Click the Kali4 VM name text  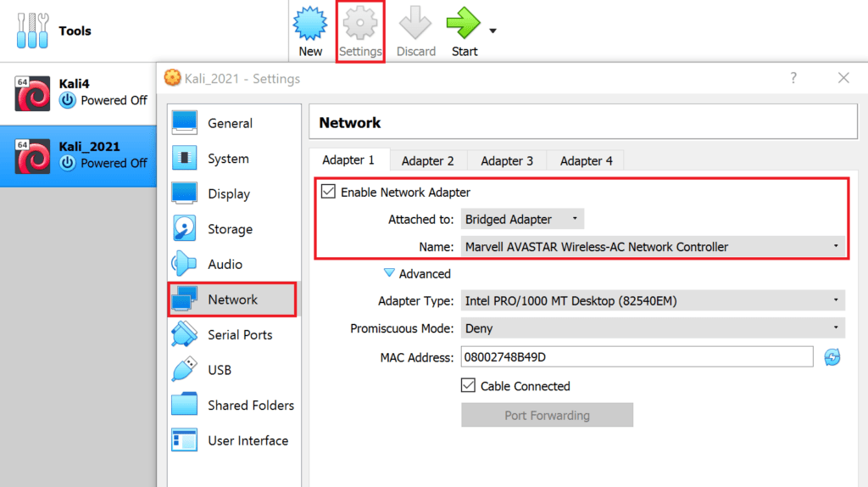coord(75,84)
